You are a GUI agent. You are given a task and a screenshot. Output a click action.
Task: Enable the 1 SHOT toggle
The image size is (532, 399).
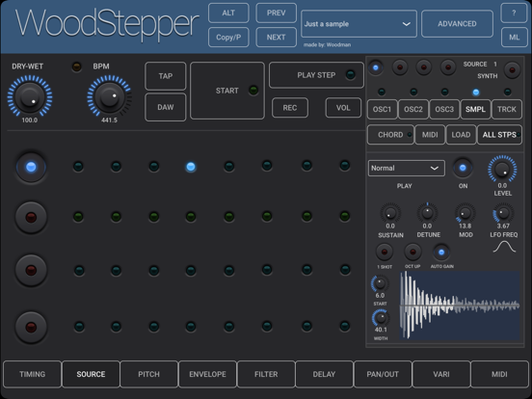pos(385,253)
